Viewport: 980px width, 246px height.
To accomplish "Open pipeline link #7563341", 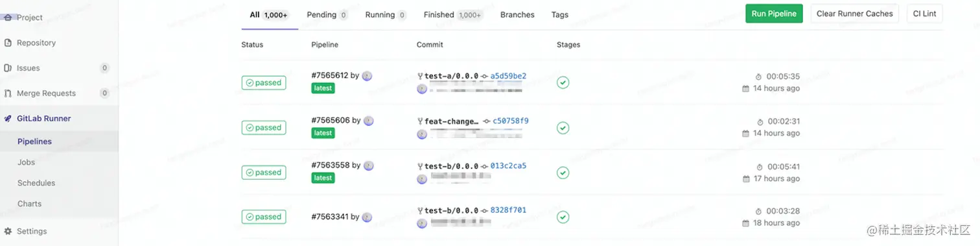I will [330, 217].
